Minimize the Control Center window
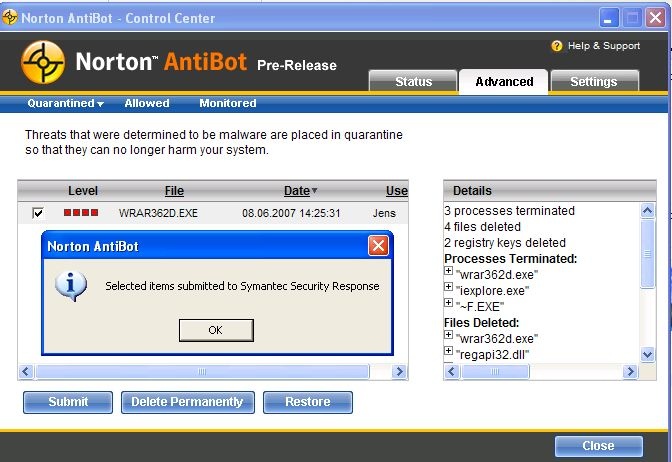The height and width of the screenshot is (462, 672). pyautogui.click(x=608, y=18)
